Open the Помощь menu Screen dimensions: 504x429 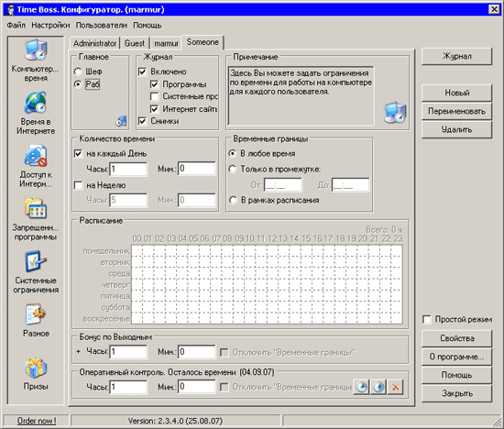click(148, 25)
